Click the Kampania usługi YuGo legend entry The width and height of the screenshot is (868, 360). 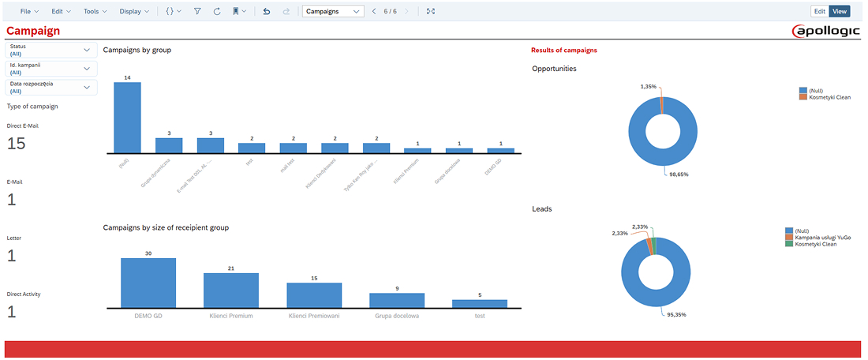[822, 238]
